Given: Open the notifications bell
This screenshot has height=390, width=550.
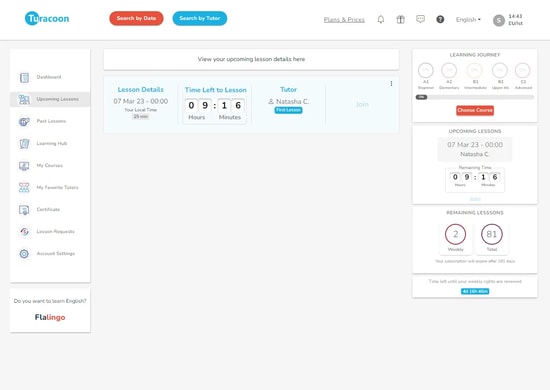Looking at the screenshot, I should [381, 19].
